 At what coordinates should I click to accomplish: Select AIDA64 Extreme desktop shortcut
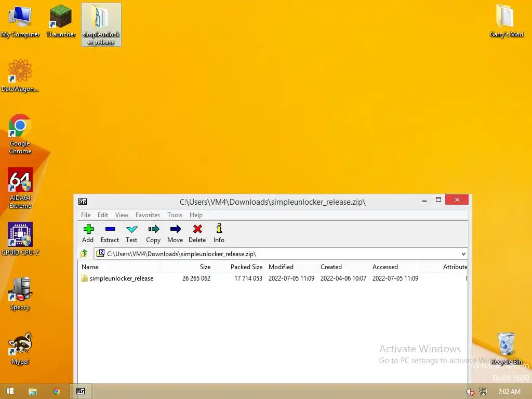coord(20,189)
